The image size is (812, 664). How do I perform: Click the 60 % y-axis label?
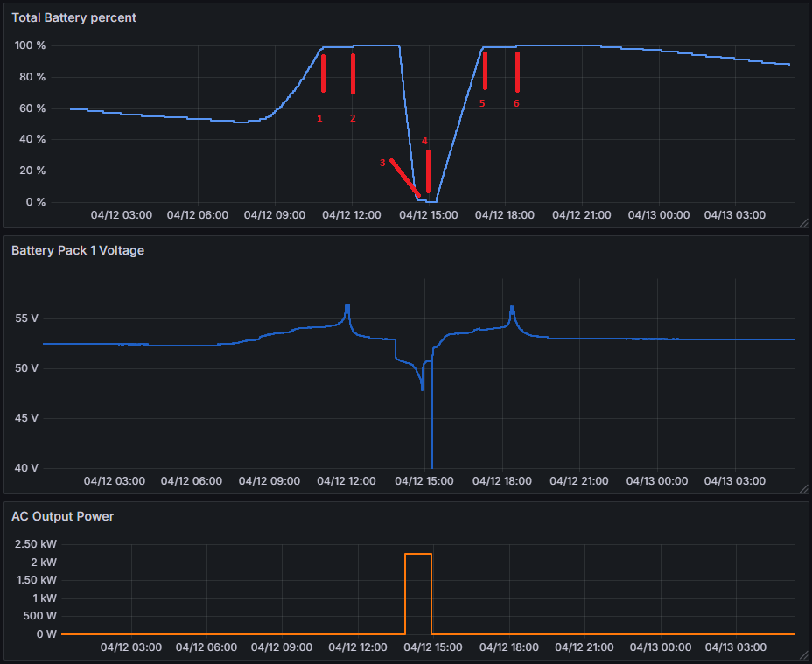32,108
